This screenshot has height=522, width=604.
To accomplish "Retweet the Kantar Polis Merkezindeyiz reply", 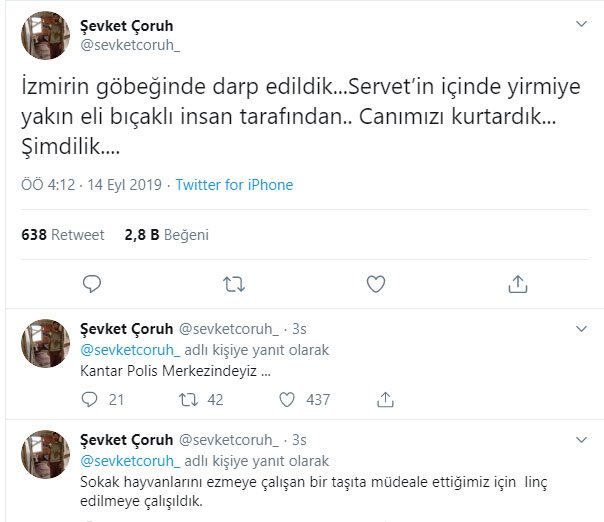I will pyautogui.click(x=188, y=399).
